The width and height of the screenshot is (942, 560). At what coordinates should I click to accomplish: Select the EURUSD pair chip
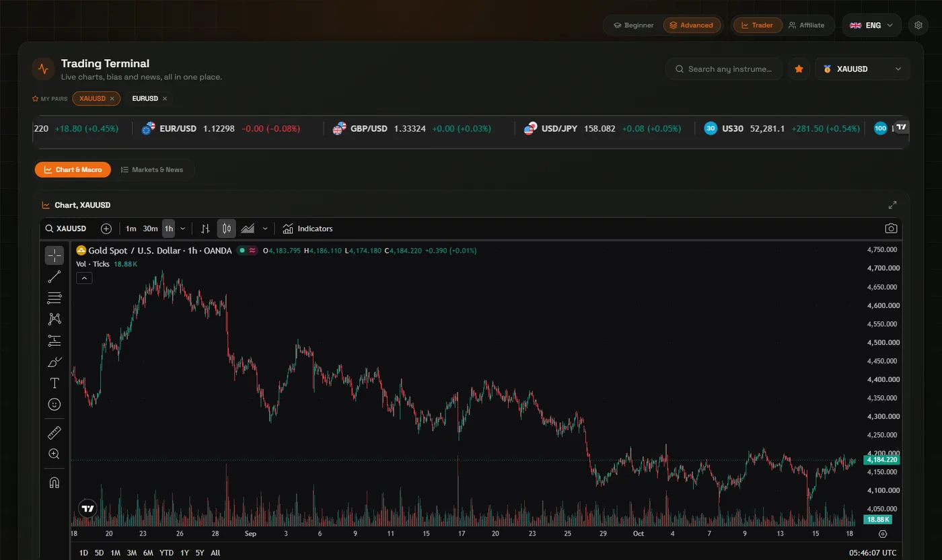click(145, 99)
